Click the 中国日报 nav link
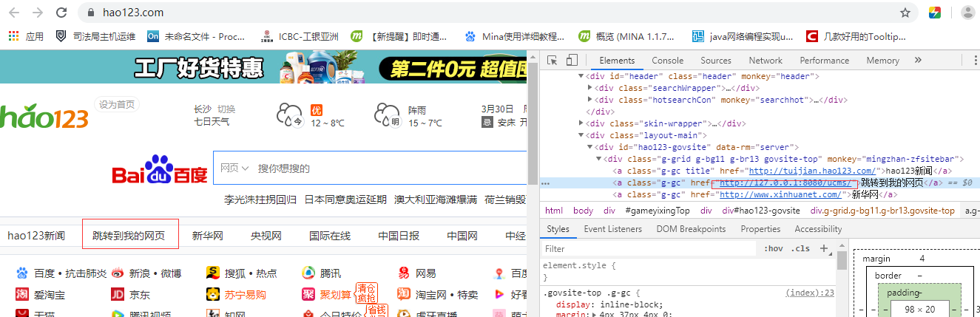980x317 pixels. [x=399, y=236]
